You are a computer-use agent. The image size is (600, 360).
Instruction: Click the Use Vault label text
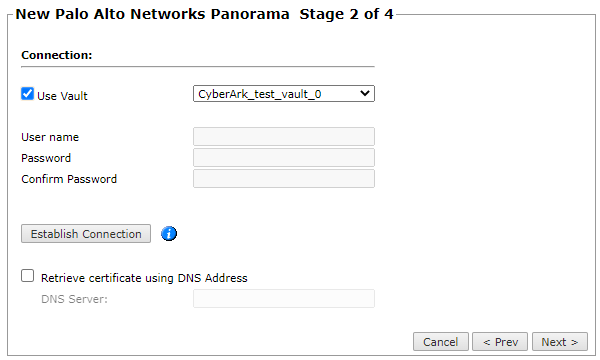click(x=62, y=96)
